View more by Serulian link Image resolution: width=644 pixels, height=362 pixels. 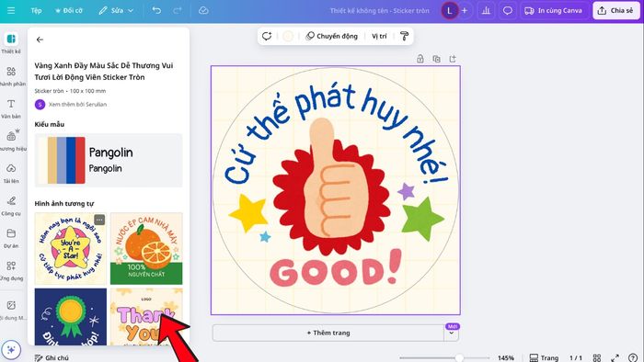pyautogui.click(x=77, y=104)
